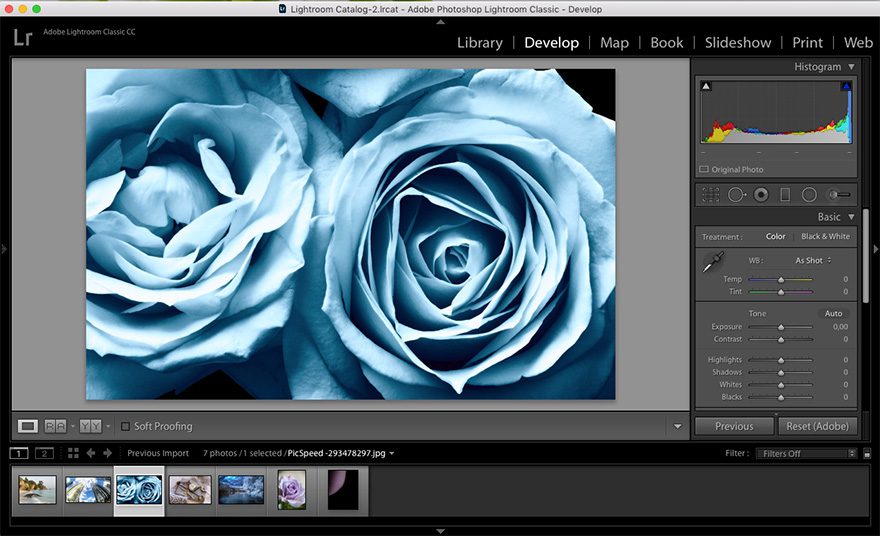Open Grid view from filmstrip bar
This screenshot has width=880, height=536.
[73, 453]
